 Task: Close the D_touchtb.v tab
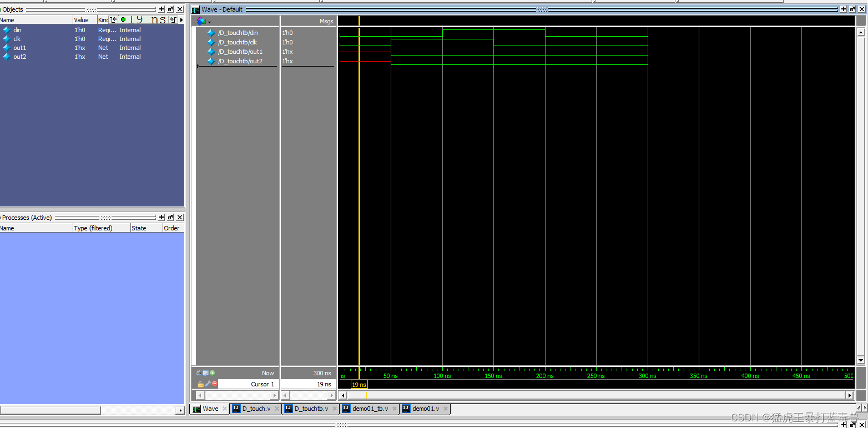click(335, 409)
